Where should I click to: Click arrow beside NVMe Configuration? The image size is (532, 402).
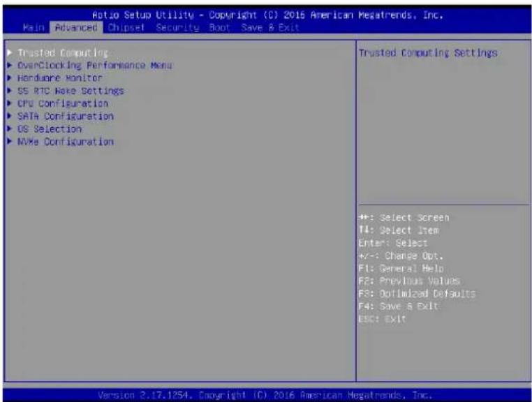[x=10, y=142]
